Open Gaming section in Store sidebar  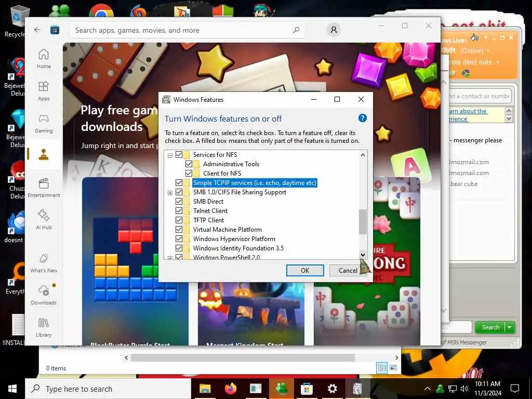(44, 123)
